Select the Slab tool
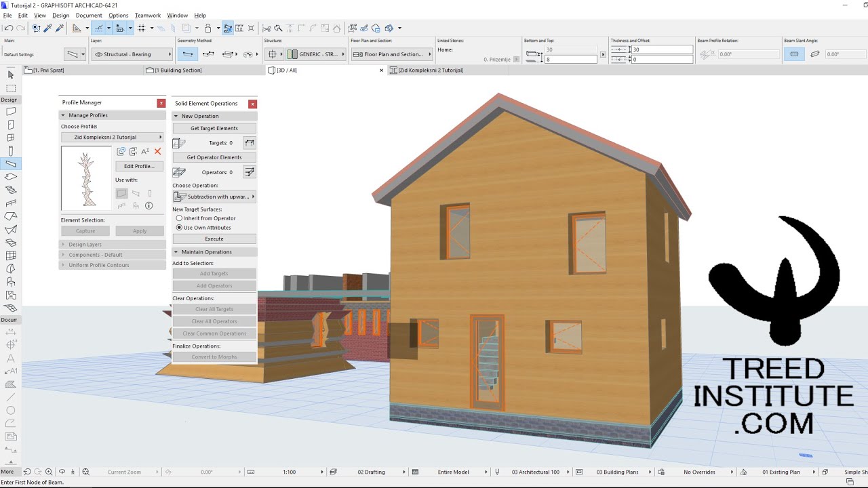This screenshot has width=868, height=488. [x=11, y=177]
